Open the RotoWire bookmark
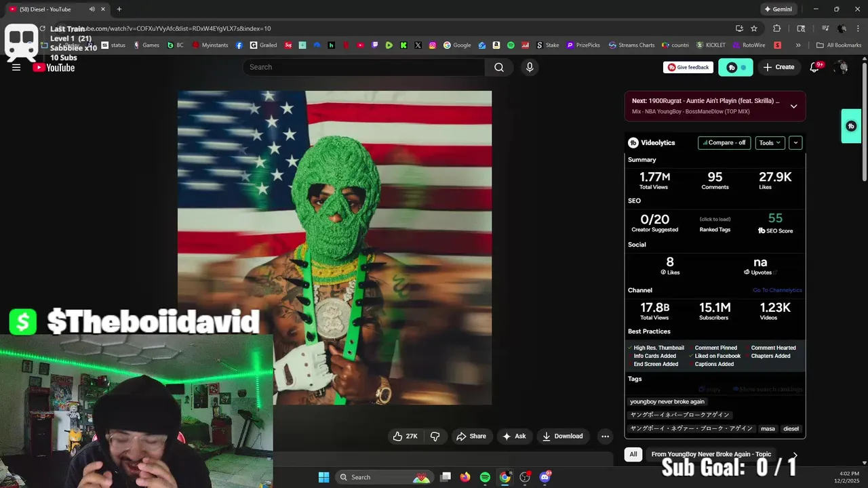 point(749,45)
